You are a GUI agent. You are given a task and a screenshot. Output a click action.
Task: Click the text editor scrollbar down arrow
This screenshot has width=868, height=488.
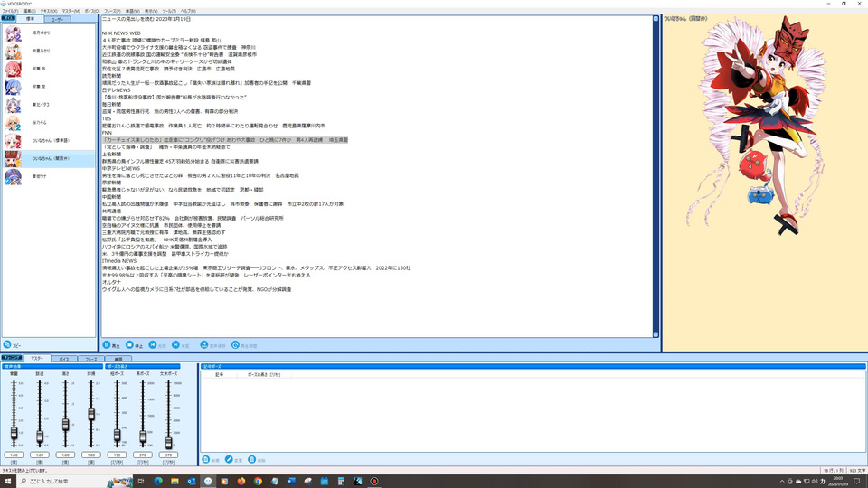(656, 334)
